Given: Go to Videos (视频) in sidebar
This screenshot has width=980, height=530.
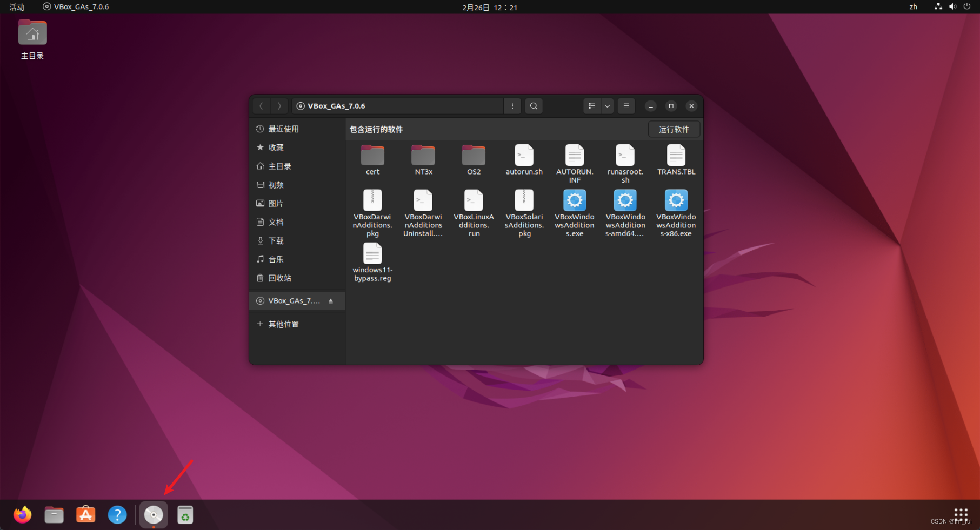Looking at the screenshot, I should tap(297, 185).
